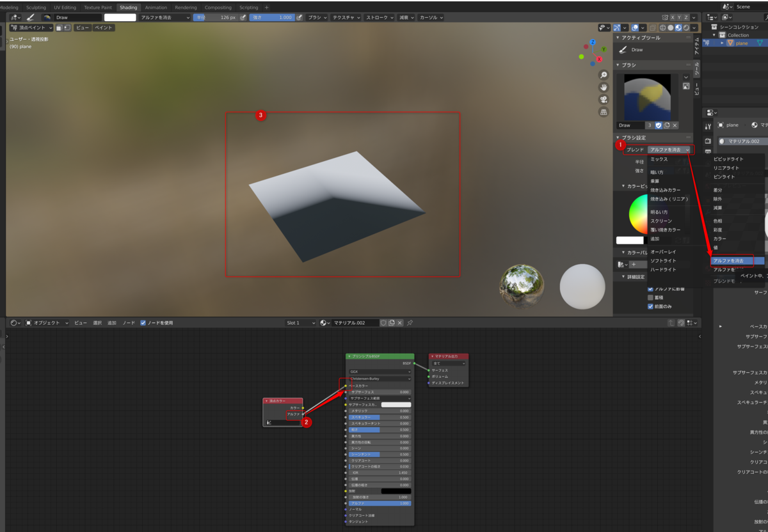
Task: Click the '半径' radius slider in header
Action: (x=216, y=17)
